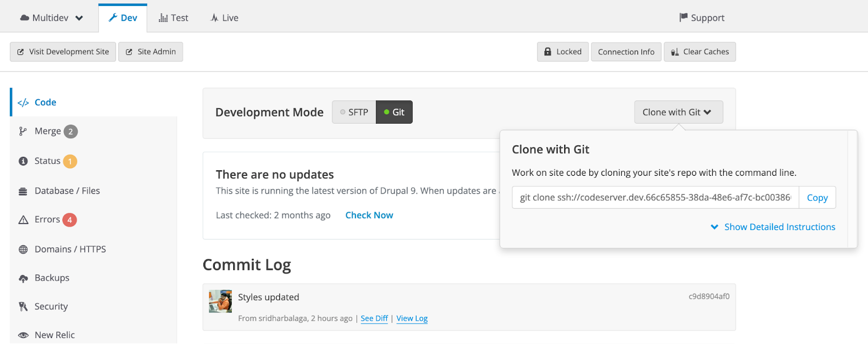The height and width of the screenshot is (344, 868).
Task: Open the Support link
Action: pyautogui.click(x=701, y=18)
